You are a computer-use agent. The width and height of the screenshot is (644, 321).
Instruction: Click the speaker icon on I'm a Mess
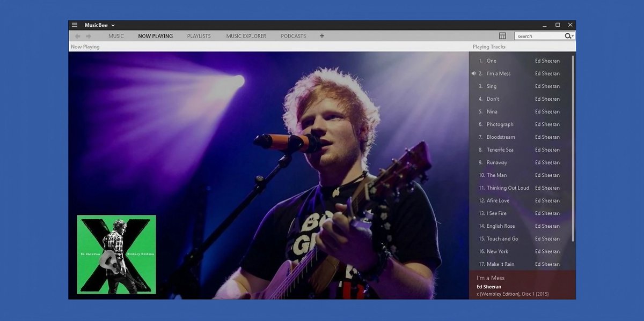(473, 73)
